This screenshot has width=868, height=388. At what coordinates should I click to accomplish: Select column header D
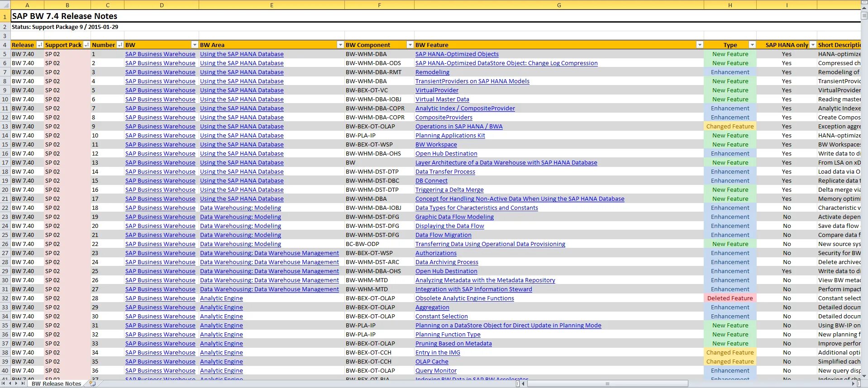pyautogui.click(x=162, y=5)
